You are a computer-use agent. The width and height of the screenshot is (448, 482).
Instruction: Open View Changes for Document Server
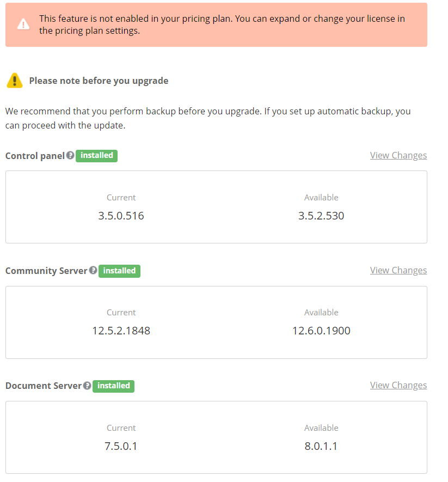(x=398, y=386)
